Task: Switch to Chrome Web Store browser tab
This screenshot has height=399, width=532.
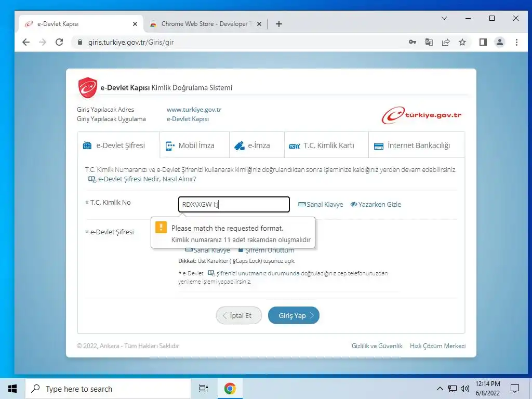Action: click(205, 24)
